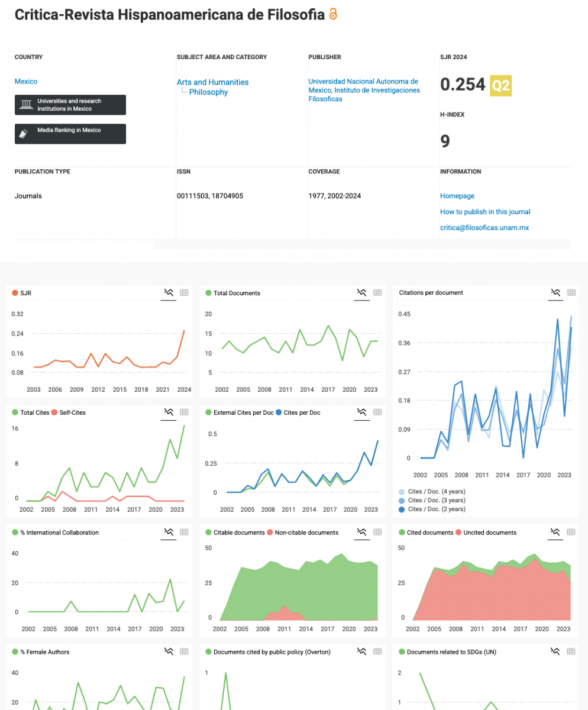Switch Overton public policy chart to table view
This screenshot has width=588, height=710.
(x=377, y=651)
